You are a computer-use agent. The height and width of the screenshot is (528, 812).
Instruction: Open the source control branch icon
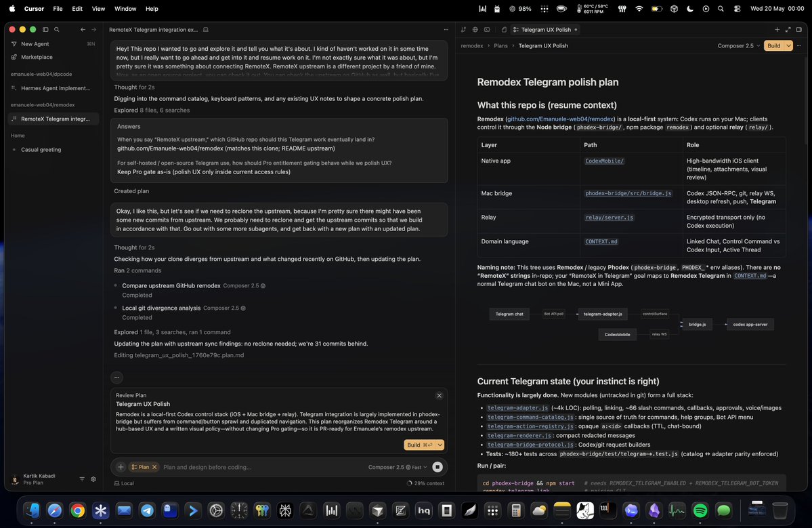(x=463, y=30)
